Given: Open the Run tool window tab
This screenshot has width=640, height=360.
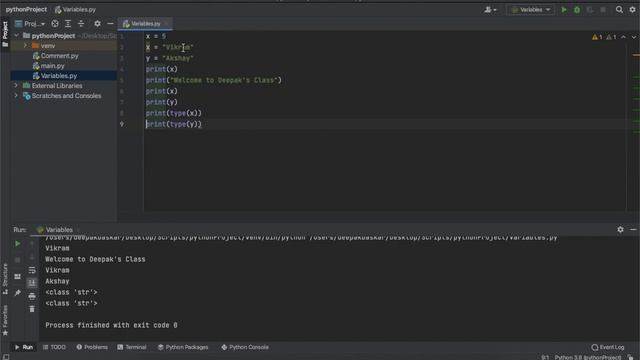Looking at the screenshot, I should tap(24, 347).
